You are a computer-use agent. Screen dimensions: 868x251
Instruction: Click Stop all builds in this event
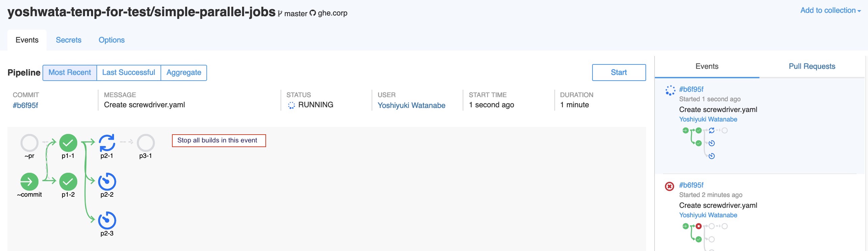click(x=219, y=141)
